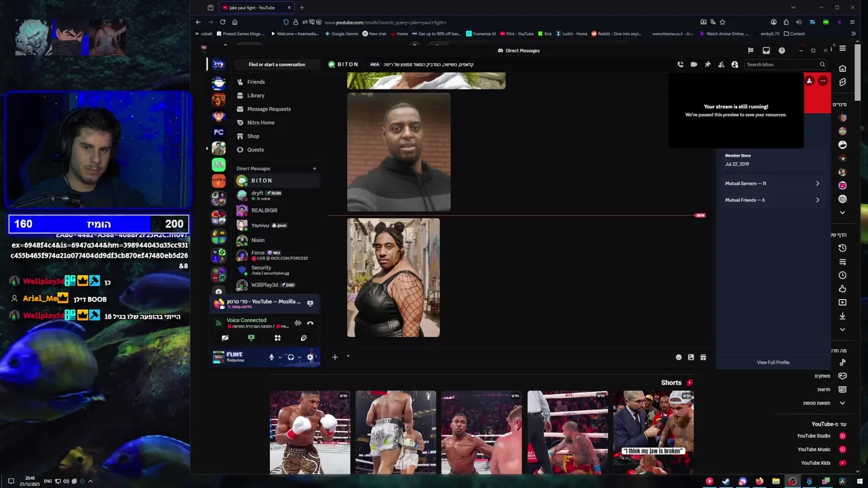Expand Mutual Friends — 6

coord(772,200)
